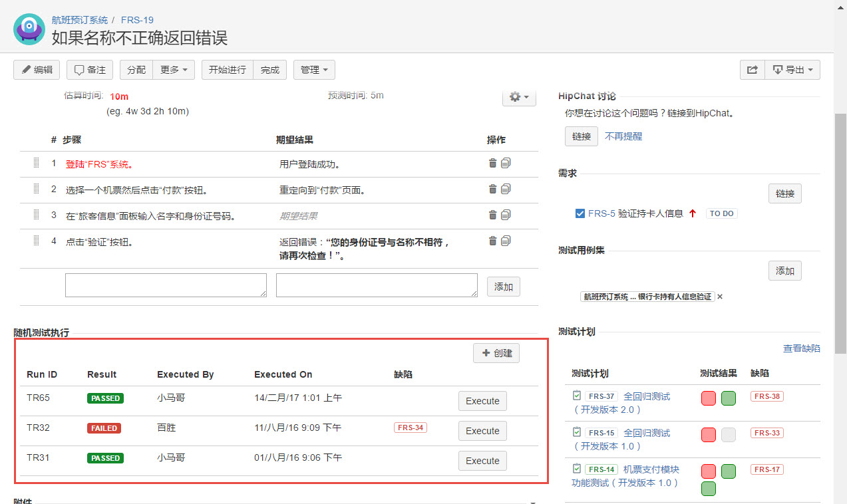847x504 pixels.
Task: Click the share icon button
Action: point(752,70)
